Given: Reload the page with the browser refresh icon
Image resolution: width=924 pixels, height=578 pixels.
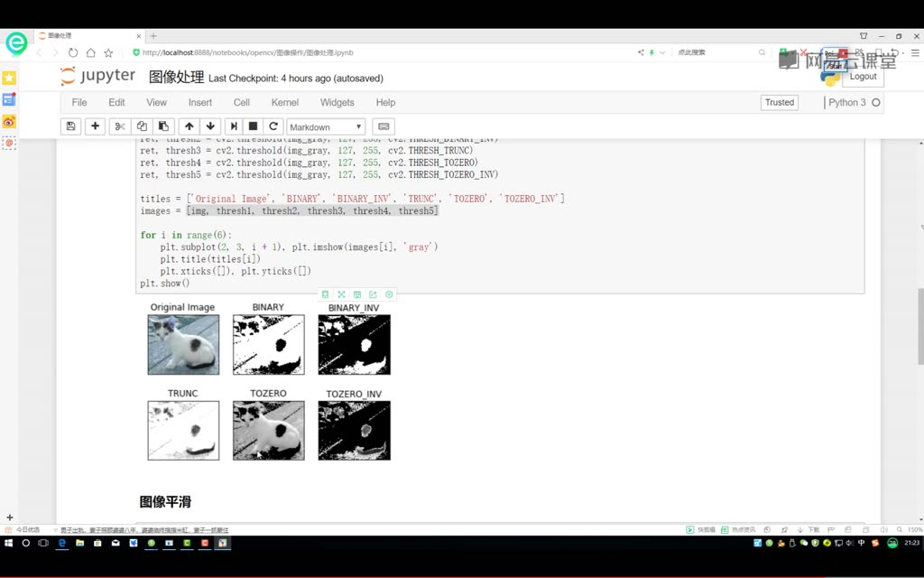Looking at the screenshot, I should click(73, 52).
